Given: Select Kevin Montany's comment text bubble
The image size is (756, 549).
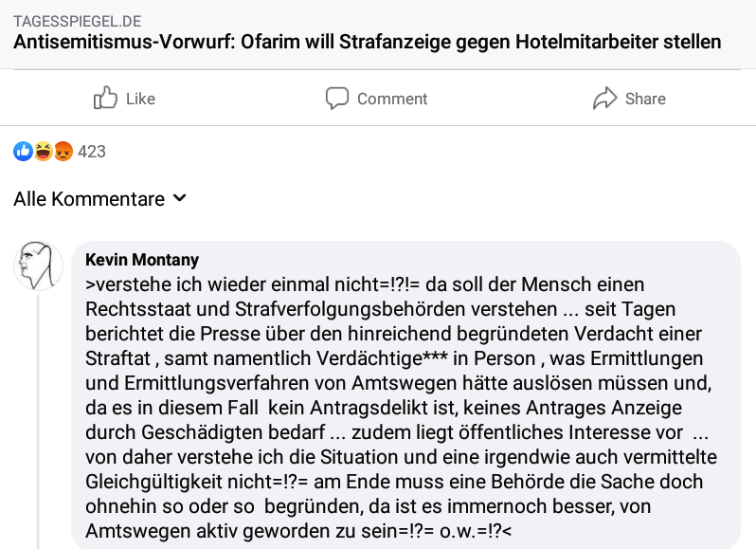Looking at the screenshot, I should click(405, 395).
